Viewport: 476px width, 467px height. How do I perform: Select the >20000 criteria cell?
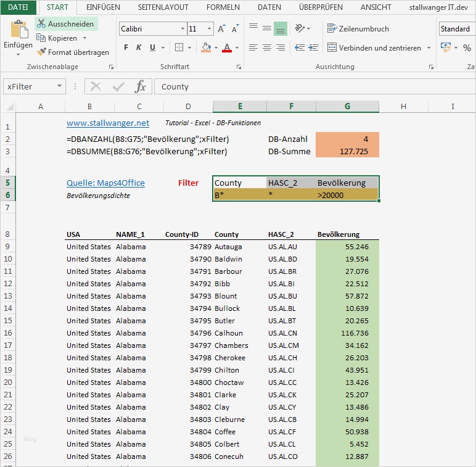pyautogui.click(x=347, y=195)
